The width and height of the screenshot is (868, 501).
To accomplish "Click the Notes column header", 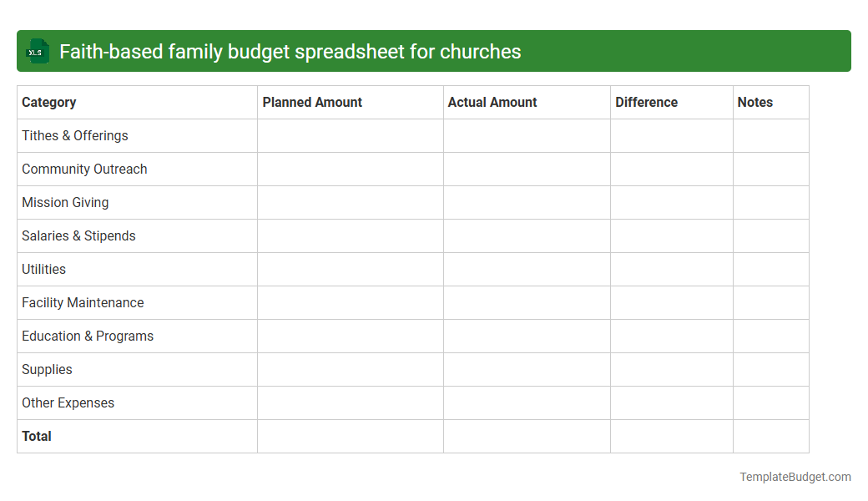I will click(x=754, y=102).
